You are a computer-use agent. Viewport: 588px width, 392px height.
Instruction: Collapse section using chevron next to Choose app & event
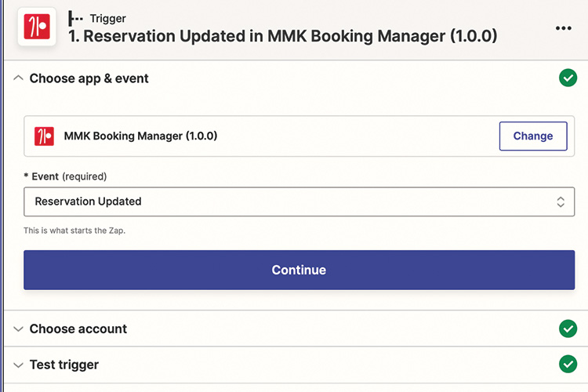coord(18,78)
